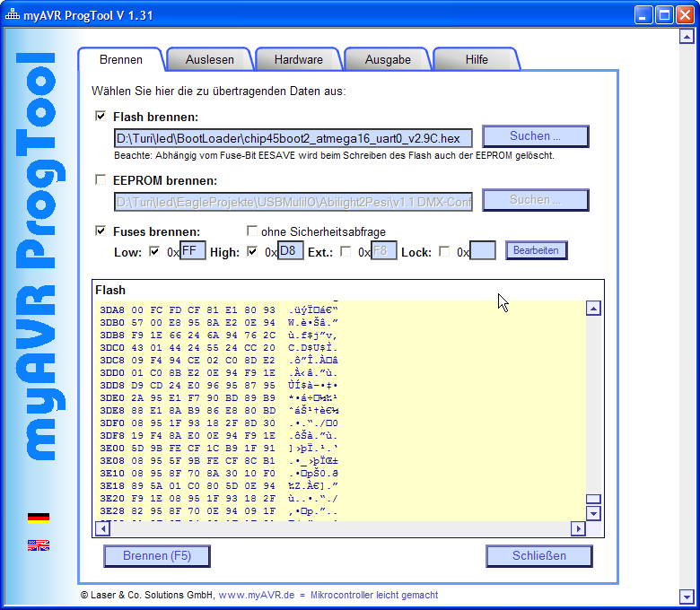The width and height of the screenshot is (700, 610).
Task: Click main window scroll down arrow
Action: (x=687, y=597)
